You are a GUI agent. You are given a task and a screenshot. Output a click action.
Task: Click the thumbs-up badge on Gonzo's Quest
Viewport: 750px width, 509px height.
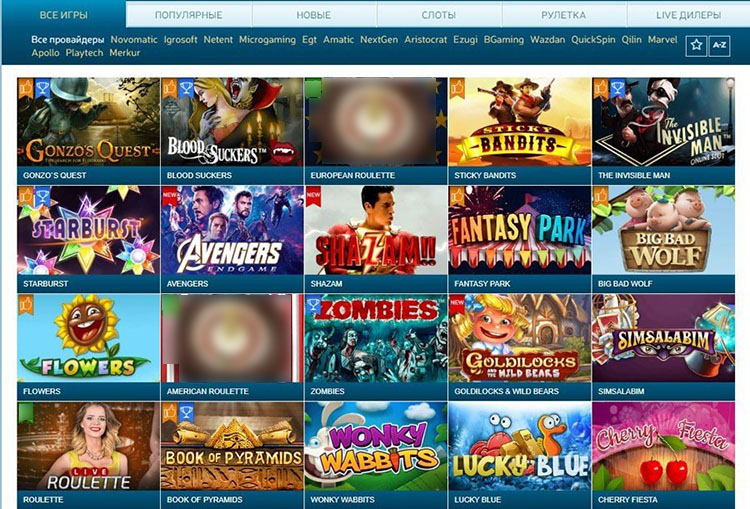[x=25, y=88]
